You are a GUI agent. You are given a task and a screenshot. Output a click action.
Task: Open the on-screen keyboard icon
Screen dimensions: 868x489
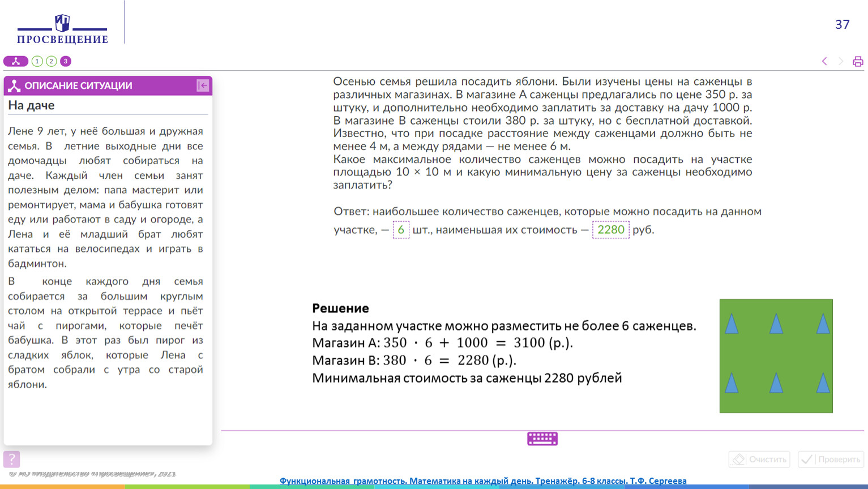click(542, 439)
